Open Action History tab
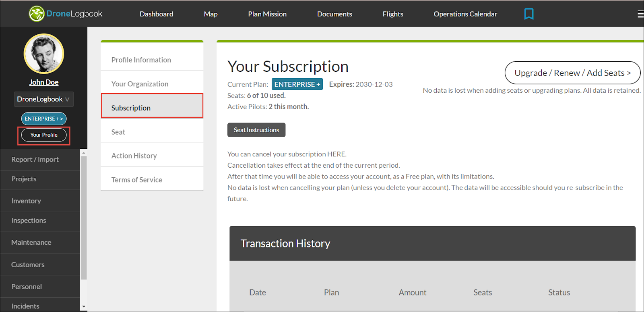Viewport: 644px width, 312px height. point(152,156)
